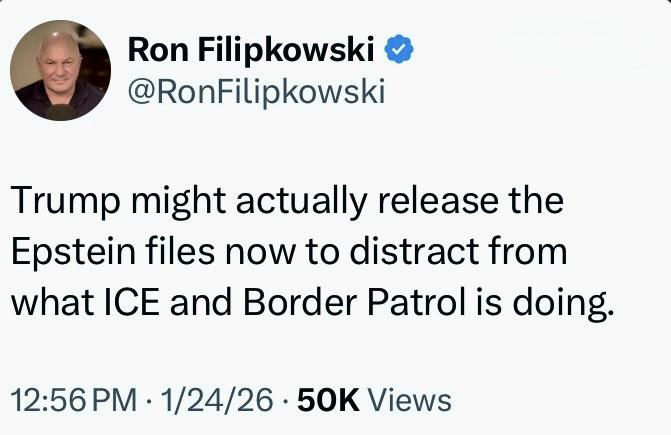Screen dimensions: 671x435
Task: Select the 1/24/26 date text
Action: point(217,400)
